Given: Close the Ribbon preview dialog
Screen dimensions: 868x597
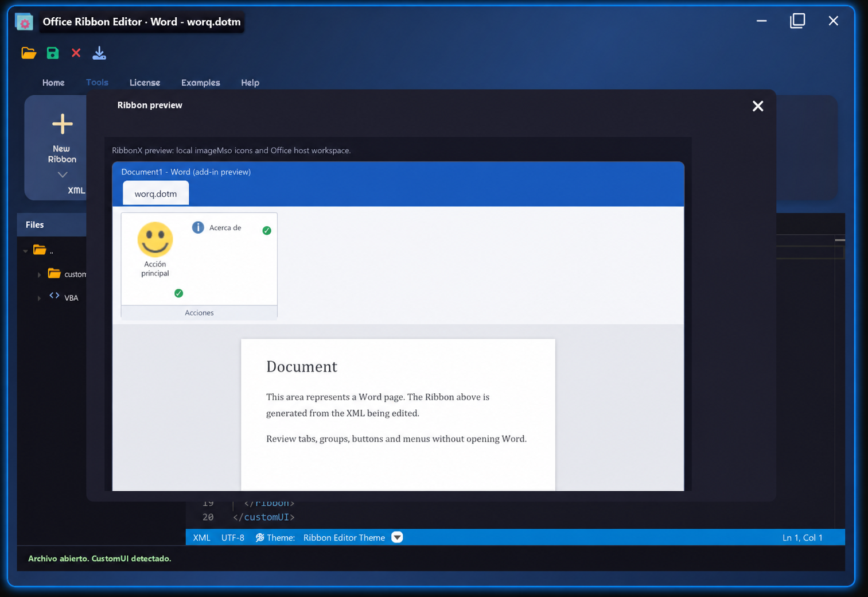Looking at the screenshot, I should coord(758,106).
